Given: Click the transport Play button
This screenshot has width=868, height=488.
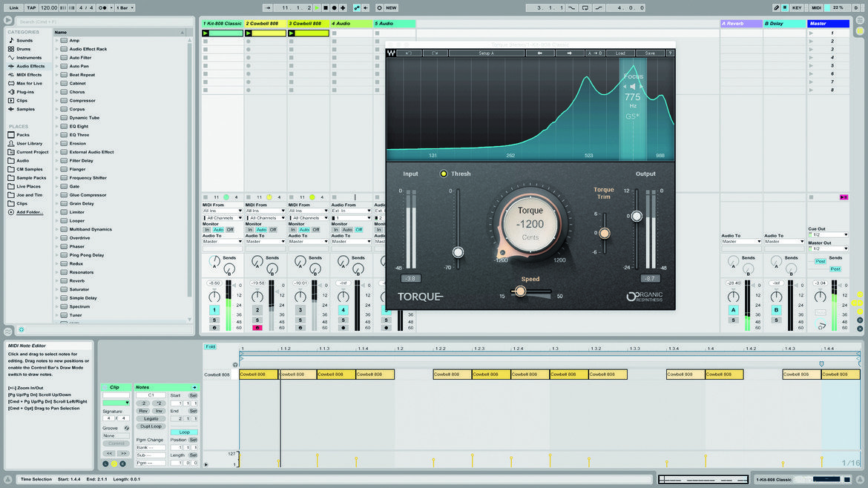Looking at the screenshot, I should 318,7.
